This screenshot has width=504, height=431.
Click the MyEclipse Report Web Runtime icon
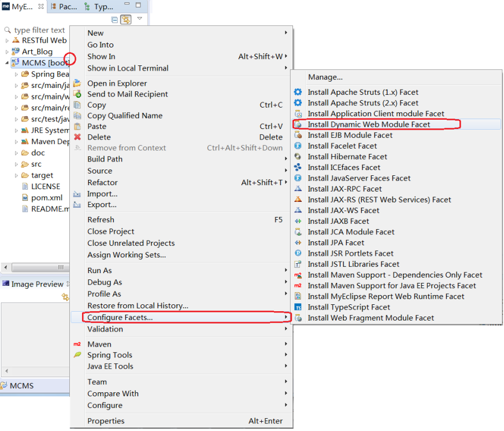click(x=298, y=297)
